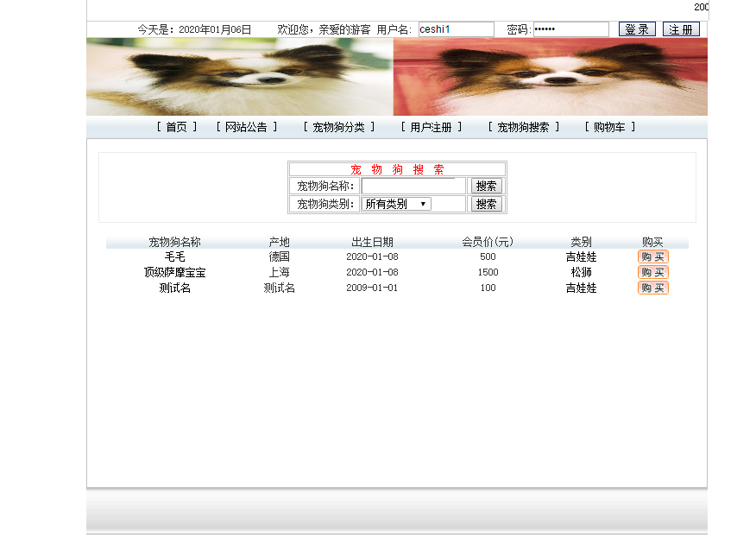Focus the 密码 password field
This screenshot has height=551, width=756.
click(570, 29)
